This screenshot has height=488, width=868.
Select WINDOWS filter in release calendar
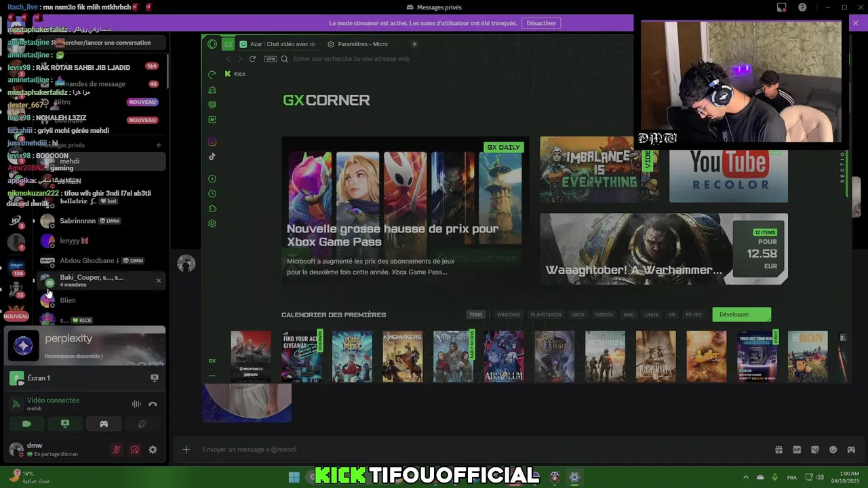click(509, 314)
